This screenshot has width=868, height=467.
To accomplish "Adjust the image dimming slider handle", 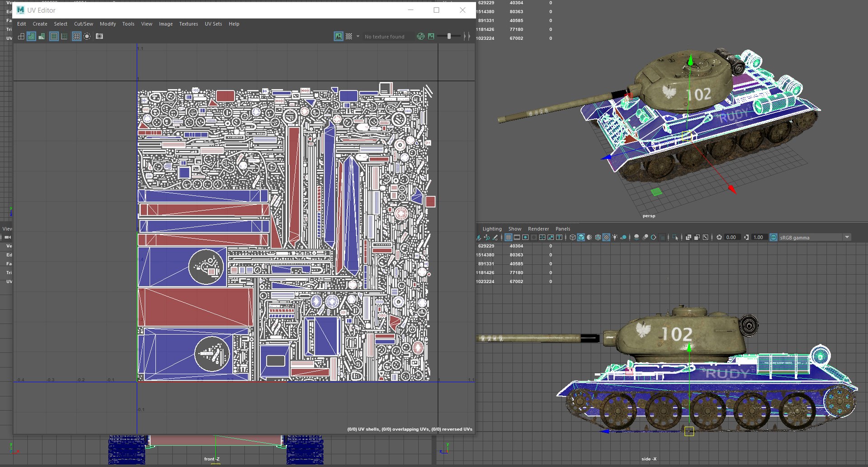I will [x=449, y=36].
